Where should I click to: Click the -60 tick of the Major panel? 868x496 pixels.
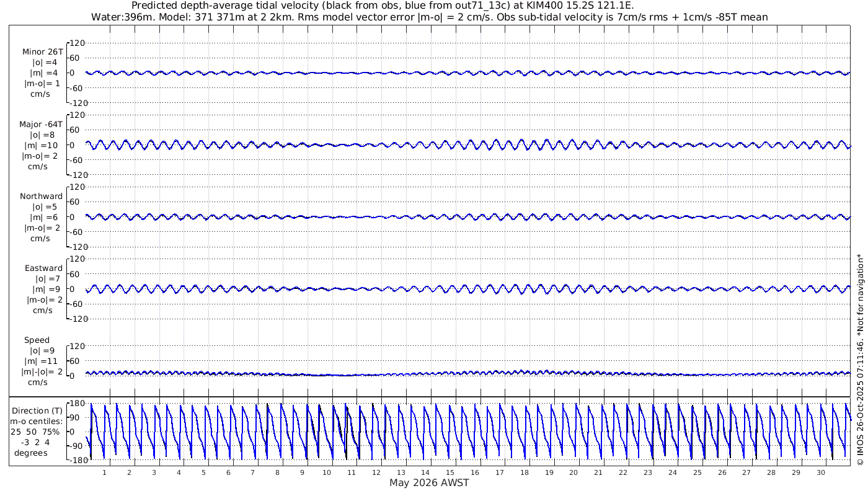76,160
